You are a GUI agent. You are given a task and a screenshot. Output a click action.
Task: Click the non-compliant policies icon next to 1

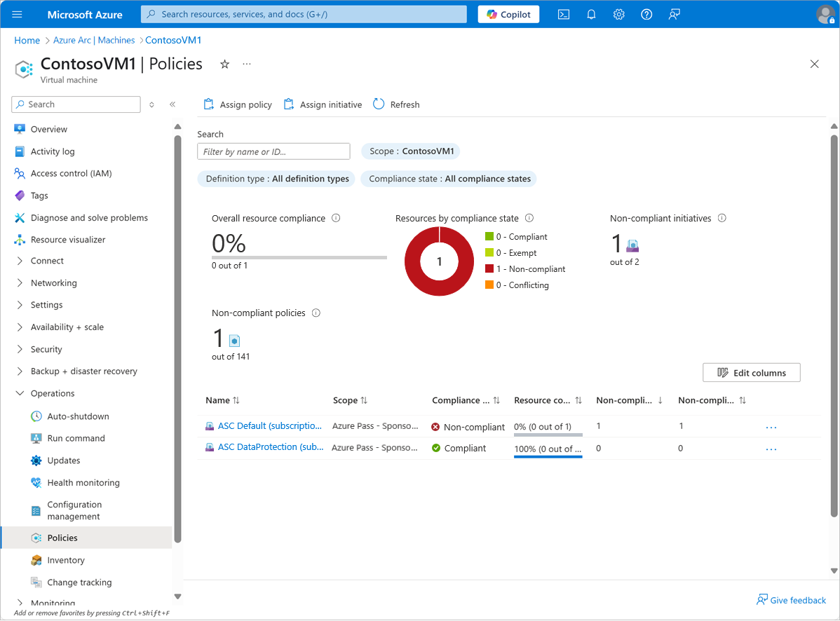pyautogui.click(x=235, y=341)
